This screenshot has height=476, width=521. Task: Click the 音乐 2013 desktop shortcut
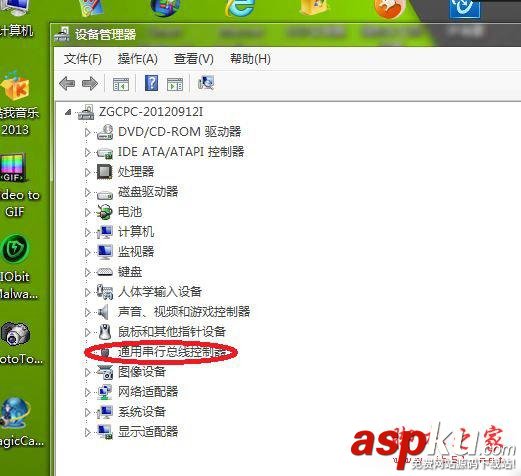[15, 85]
